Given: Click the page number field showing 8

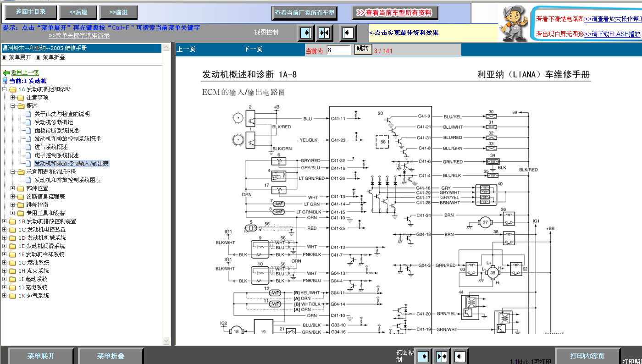Looking at the screenshot, I should (x=339, y=50).
